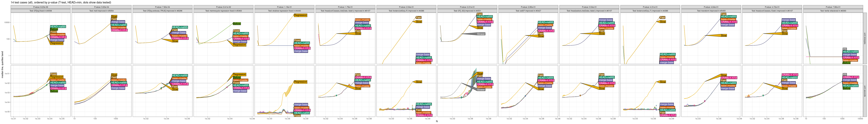This screenshot has height=124, width=868.
Task: Select the 'shallow regression fixed in #4440' facet header
Action: 284,11
